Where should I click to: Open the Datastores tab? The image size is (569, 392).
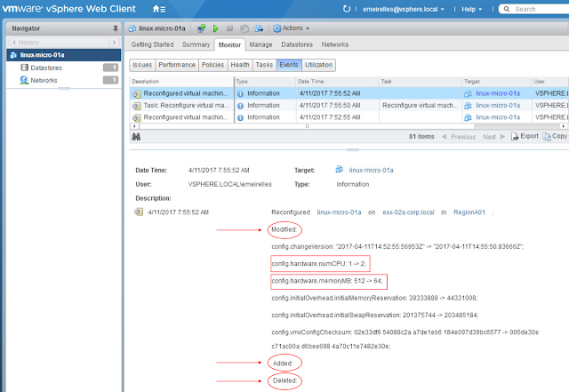297,44
